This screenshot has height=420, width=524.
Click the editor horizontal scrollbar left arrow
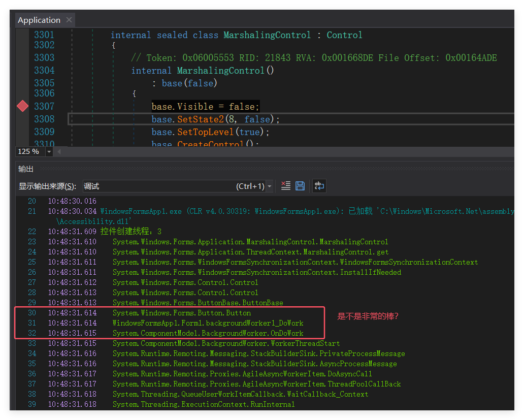(59, 151)
